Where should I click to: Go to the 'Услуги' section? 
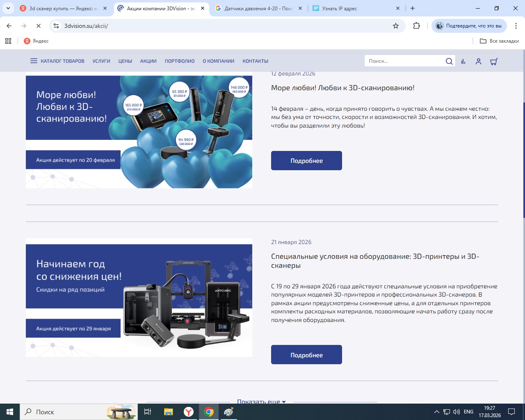click(x=101, y=61)
